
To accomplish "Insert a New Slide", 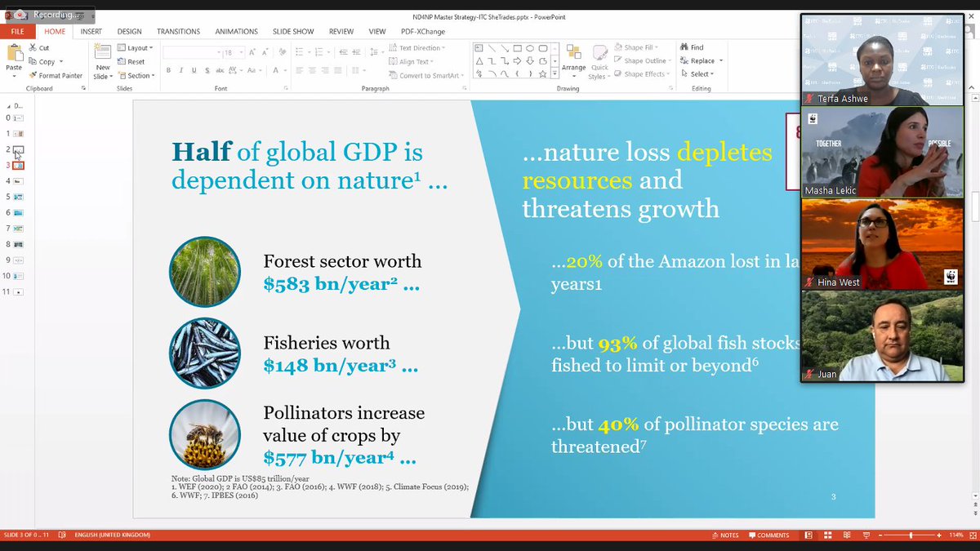I will (x=102, y=61).
